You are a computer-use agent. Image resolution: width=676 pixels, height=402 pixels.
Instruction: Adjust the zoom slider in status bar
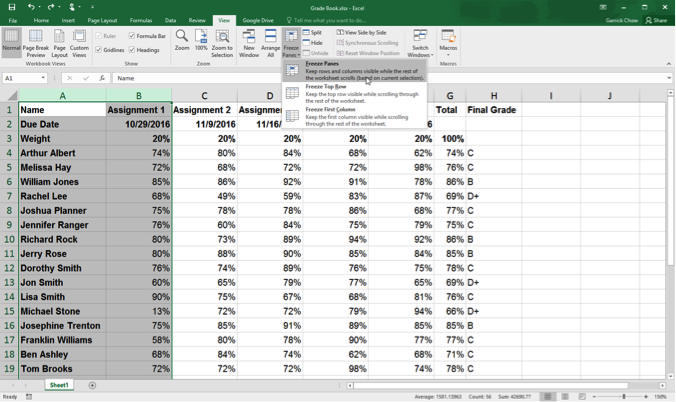coord(623,397)
